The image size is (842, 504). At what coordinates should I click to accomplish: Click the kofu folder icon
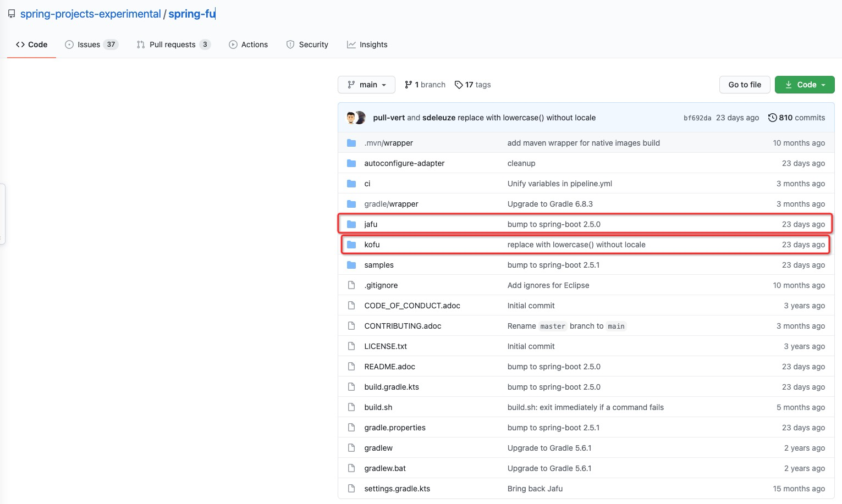click(x=351, y=245)
